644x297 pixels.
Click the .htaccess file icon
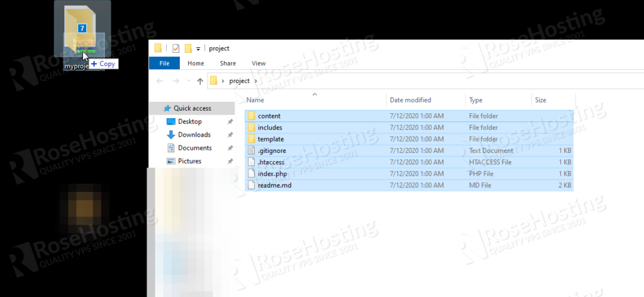tap(252, 162)
